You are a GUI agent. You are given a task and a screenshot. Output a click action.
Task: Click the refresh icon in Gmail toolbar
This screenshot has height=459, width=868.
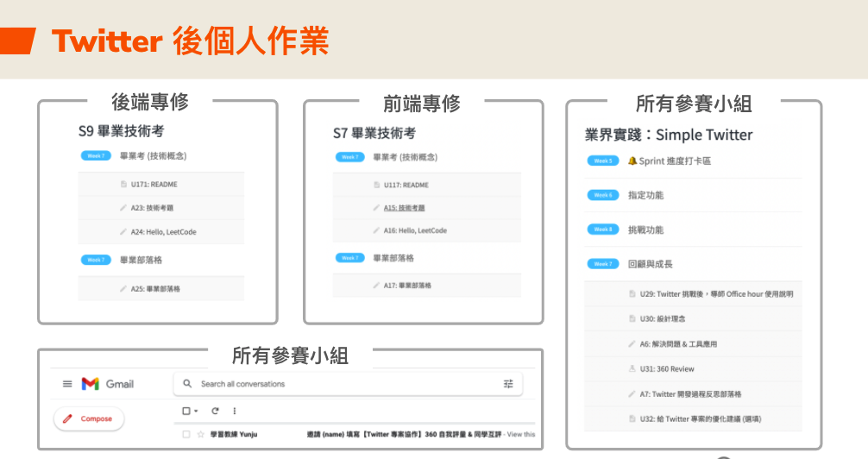tap(215, 412)
